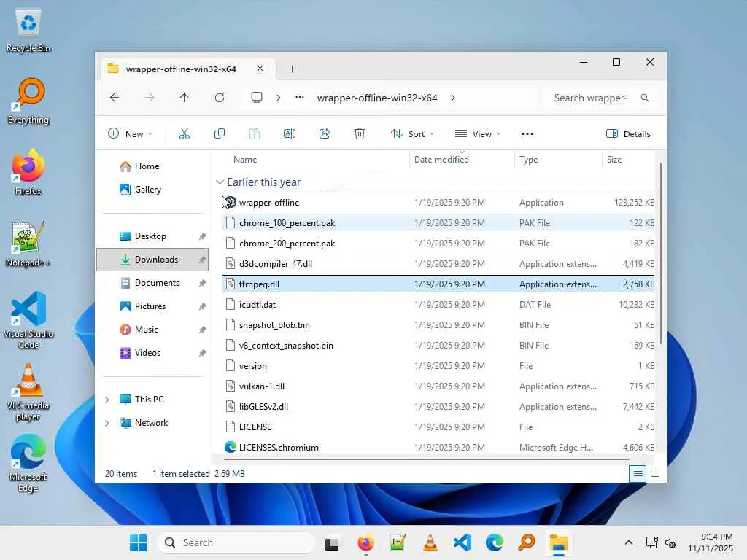Click the PC icon in address bar
Viewport: 747px width, 560px height.
[x=257, y=98]
